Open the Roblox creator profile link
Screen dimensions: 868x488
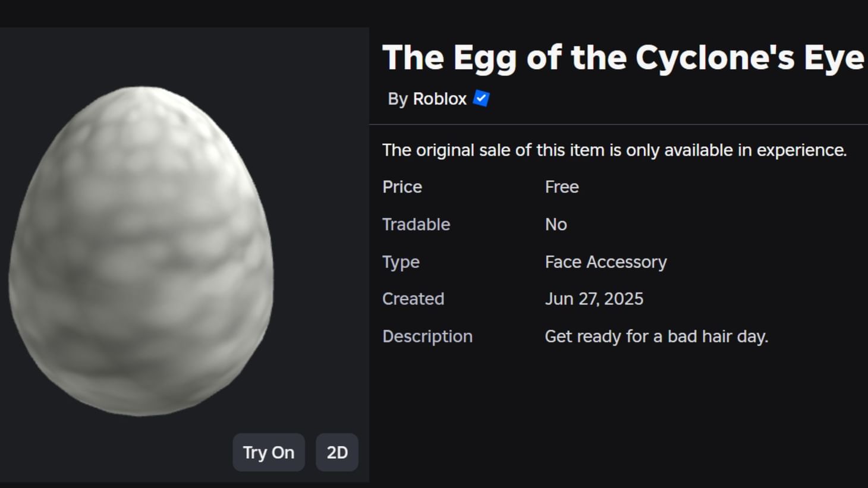[x=440, y=99]
